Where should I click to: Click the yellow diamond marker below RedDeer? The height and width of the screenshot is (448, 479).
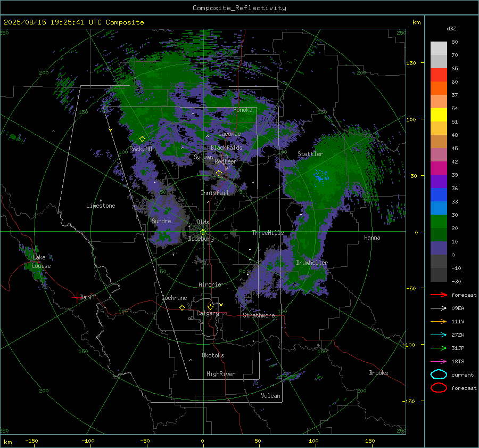219,173
